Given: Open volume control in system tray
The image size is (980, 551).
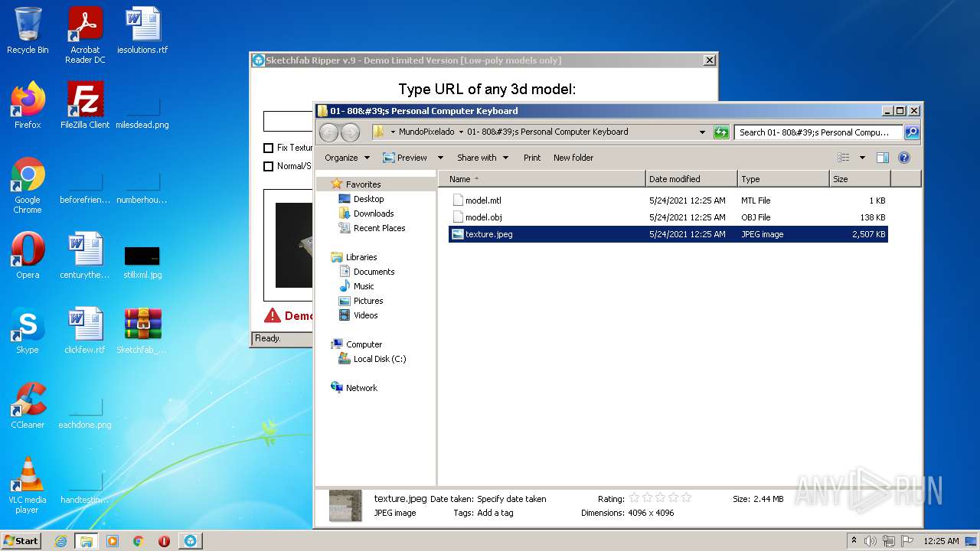Looking at the screenshot, I should (870, 541).
